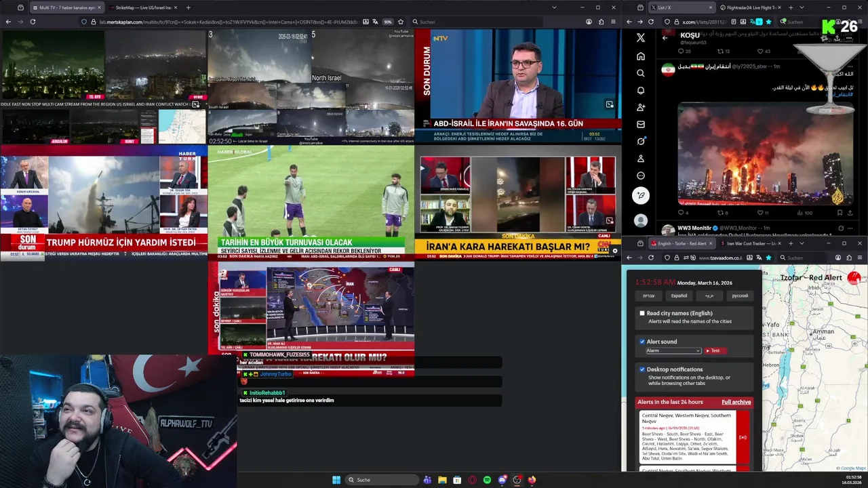Image resolution: width=868 pixels, height=488 pixels.
Task: Open new tab in Multi TV browser
Action: [x=188, y=7]
